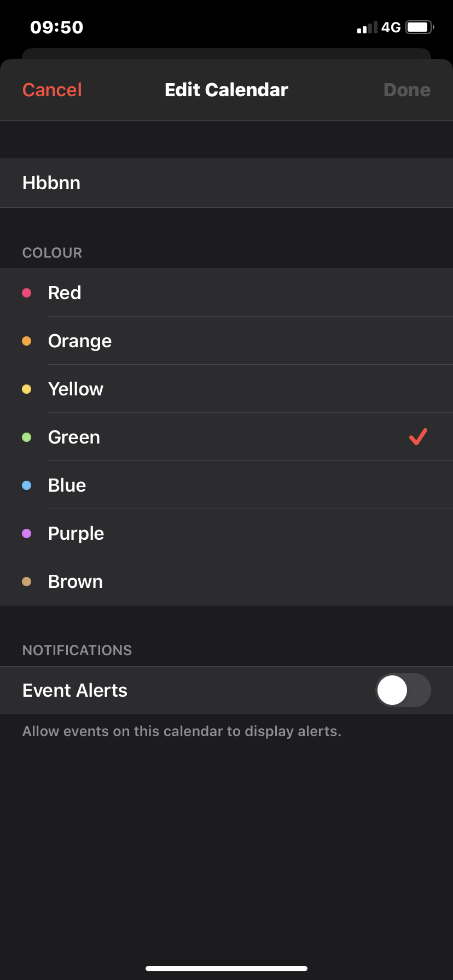Tap the yellow colour dot
Image resolution: width=453 pixels, height=980 pixels.
(x=26, y=389)
